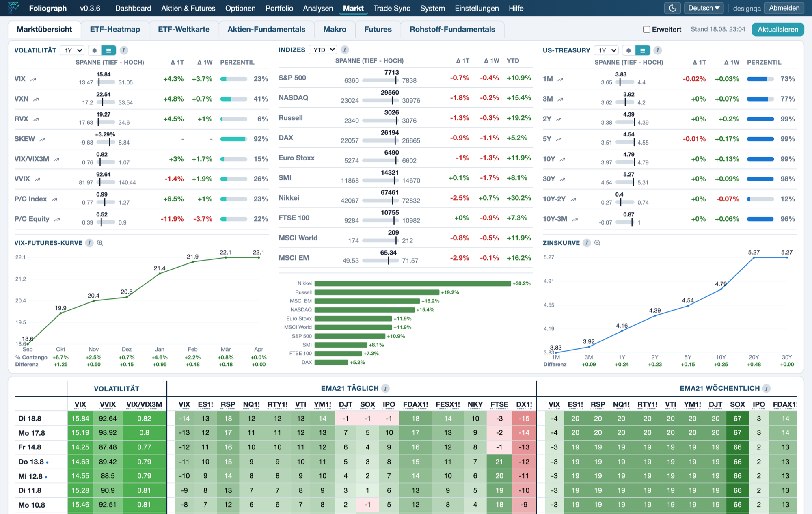812x514 pixels.
Task: Toggle dark mode moon icon
Action: [673, 8]
